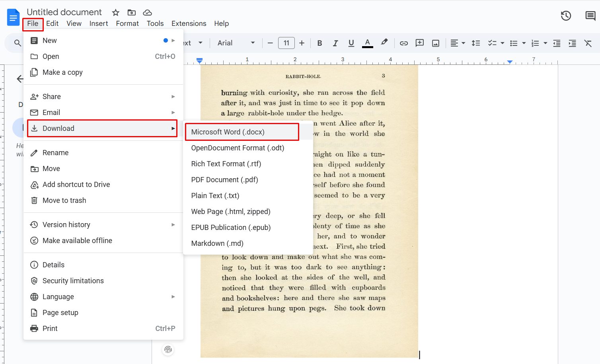
Task: Open the text color picker
Action: 368,43
